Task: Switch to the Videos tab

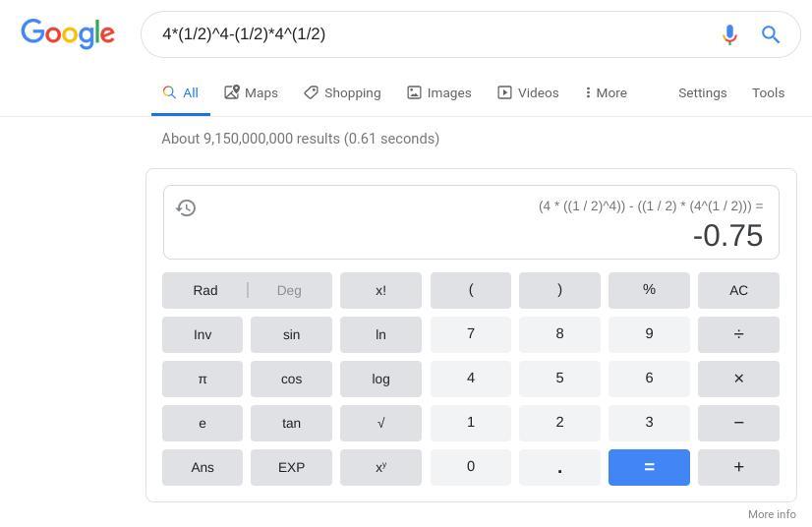Action: coord(528,92)
